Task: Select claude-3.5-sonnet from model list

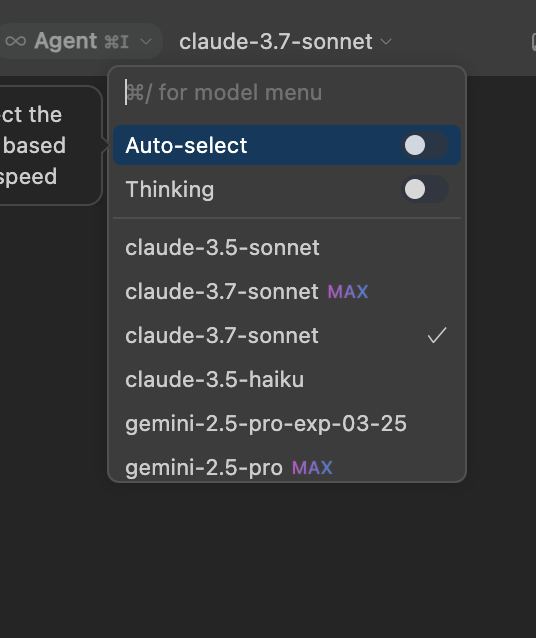Action: 287,247
